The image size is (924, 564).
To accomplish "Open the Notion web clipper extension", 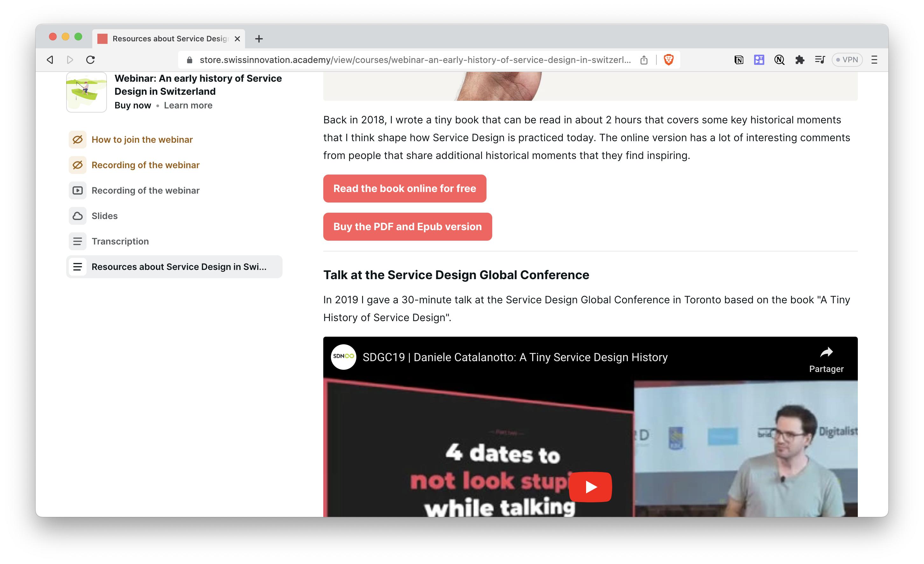I will tap(739, 59).
